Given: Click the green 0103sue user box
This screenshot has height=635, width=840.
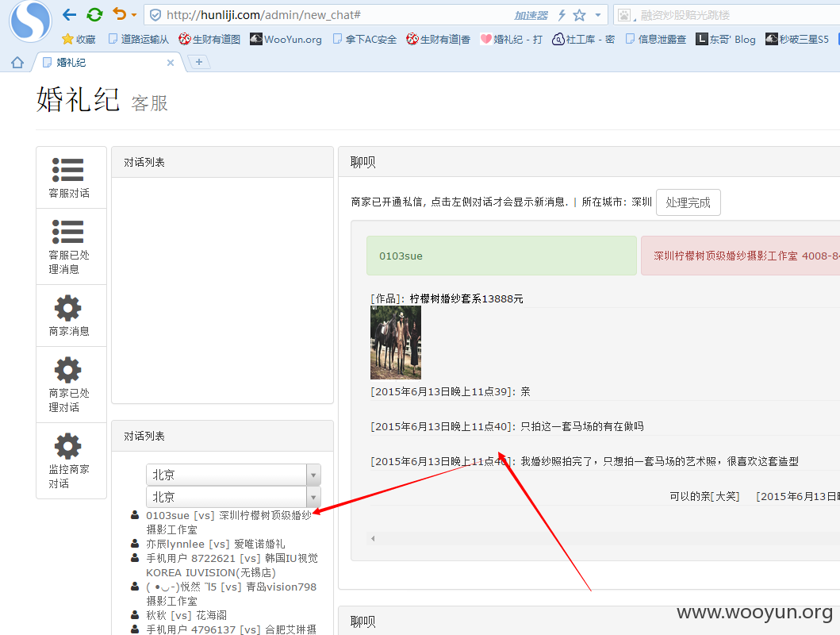Looking at the screenshot, I should 501,256.
